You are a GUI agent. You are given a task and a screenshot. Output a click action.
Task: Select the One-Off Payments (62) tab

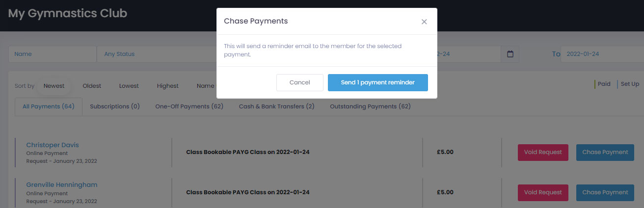coord(189,106)
